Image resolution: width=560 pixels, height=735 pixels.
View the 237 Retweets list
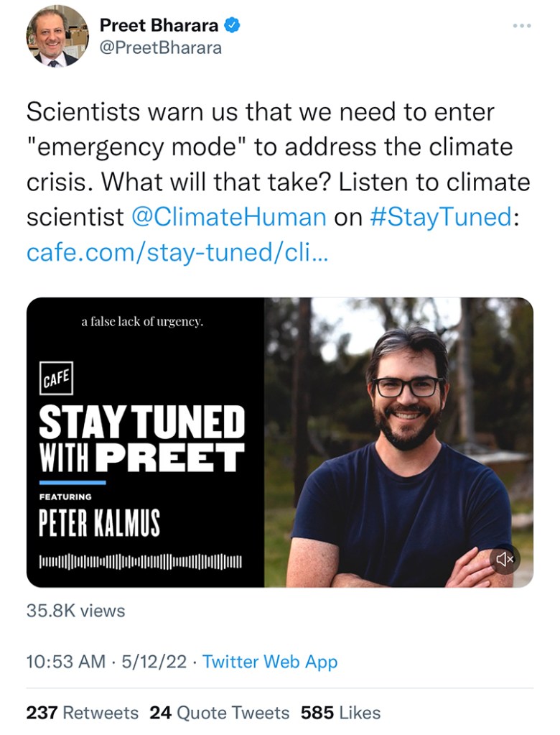83,713
